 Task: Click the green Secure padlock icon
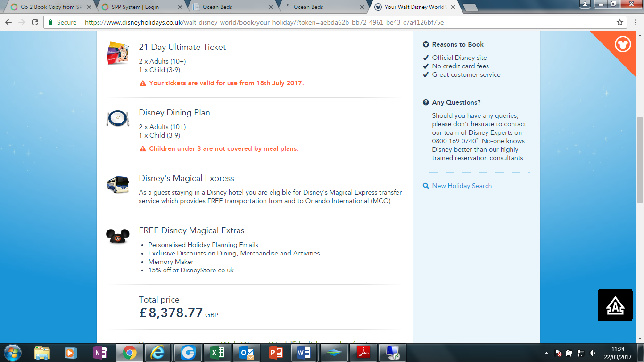51,22
